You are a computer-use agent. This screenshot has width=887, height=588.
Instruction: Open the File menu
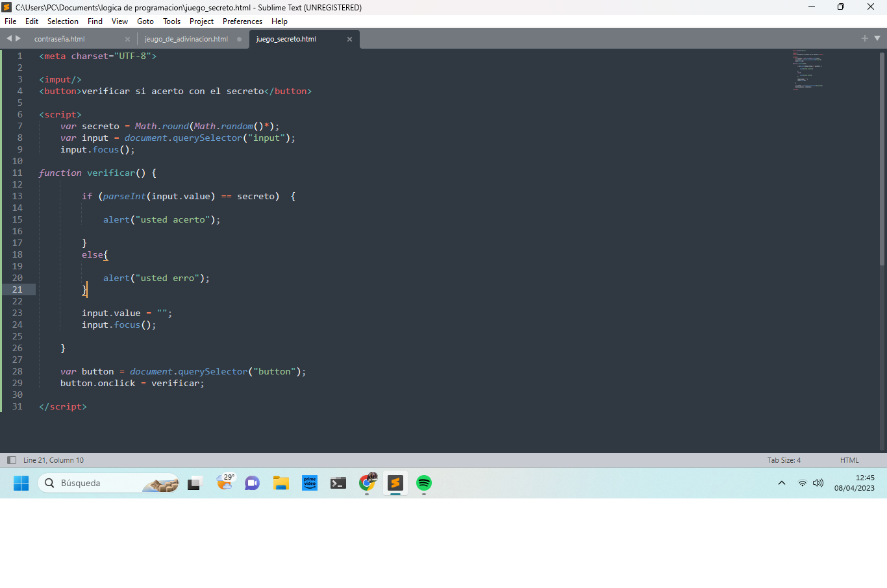[x=10, y=21]
